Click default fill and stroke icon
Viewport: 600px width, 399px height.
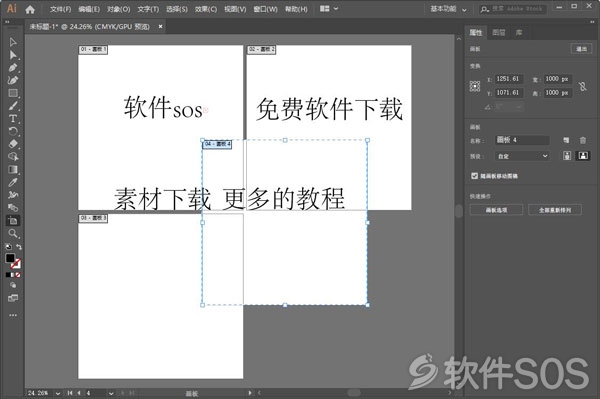click(x=8, y=247)
